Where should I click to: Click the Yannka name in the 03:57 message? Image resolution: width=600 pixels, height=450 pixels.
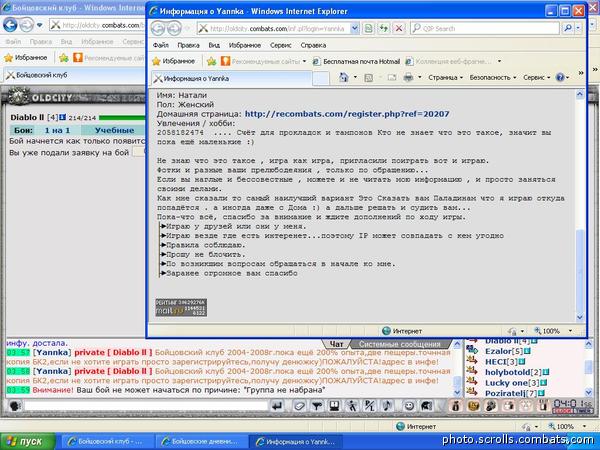coord(51,352)
